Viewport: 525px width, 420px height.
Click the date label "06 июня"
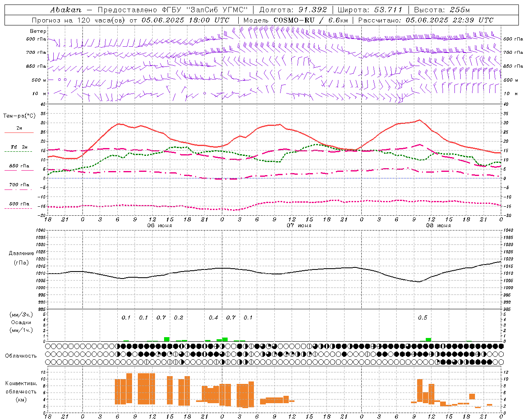point(160,226)
